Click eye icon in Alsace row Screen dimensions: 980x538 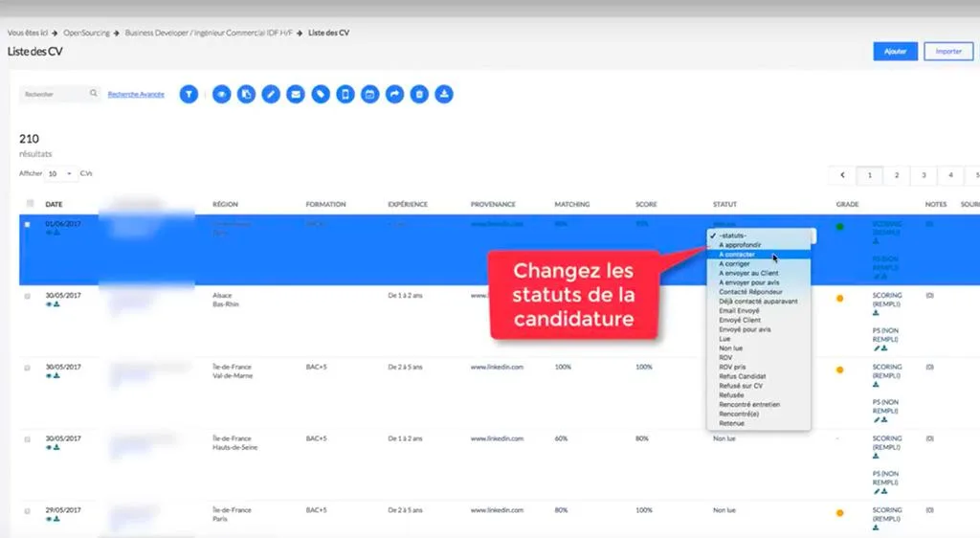point(49,304)
